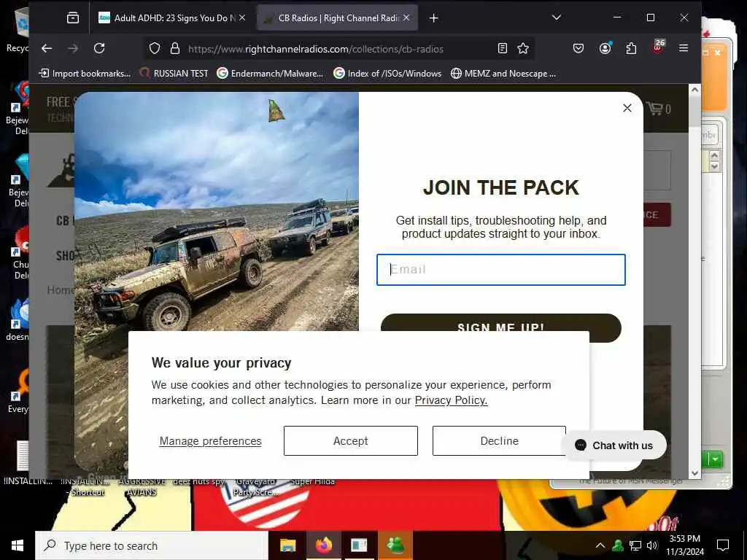Open volume speaker tray icon
The image size is (747, 560).
652,545
